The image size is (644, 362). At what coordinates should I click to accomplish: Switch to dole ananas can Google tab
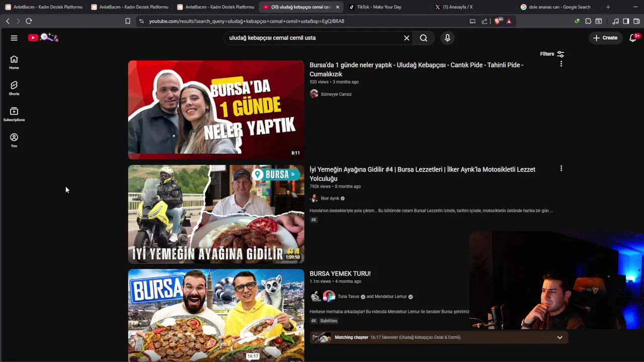click(559, 7)
